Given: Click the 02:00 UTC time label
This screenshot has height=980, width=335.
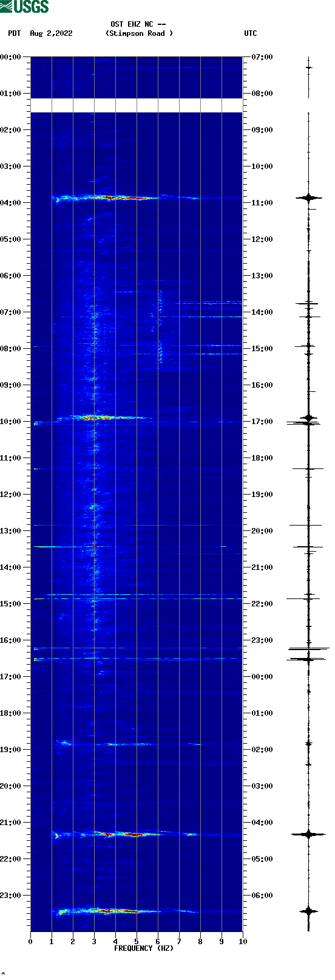Looking at the screenshot, I should pyautogui.click(x=262, y=749).
